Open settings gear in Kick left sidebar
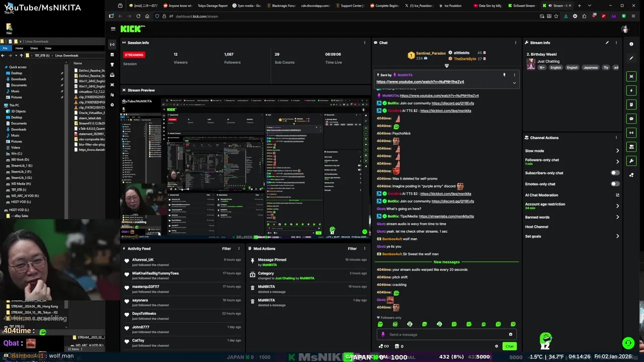The width and height of the screenshot is (644, 362). [112, 105]
